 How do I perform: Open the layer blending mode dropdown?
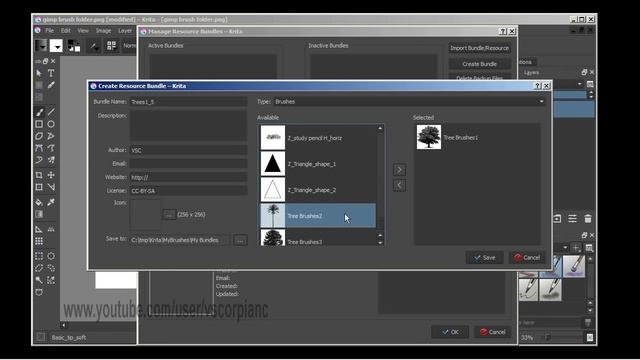coord(569,84)
